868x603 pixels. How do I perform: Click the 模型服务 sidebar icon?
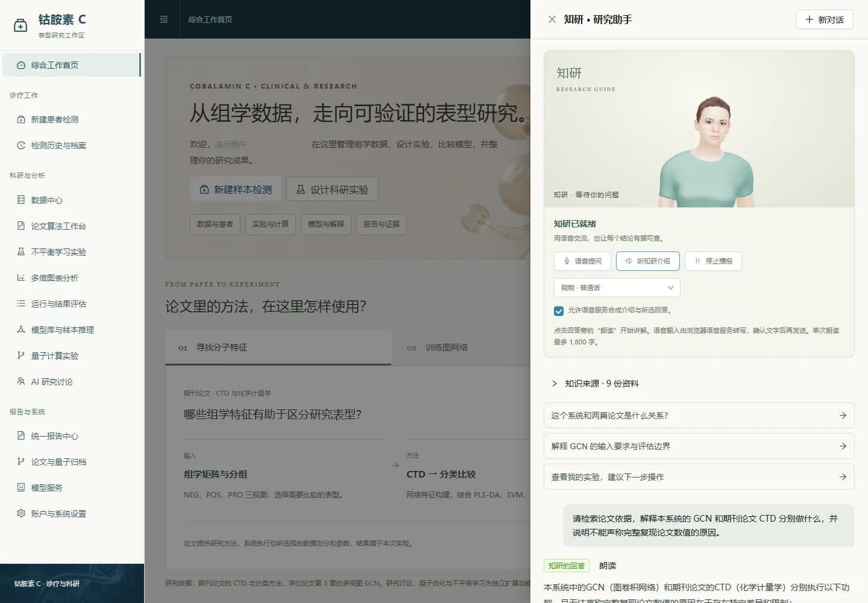[21, 487]
